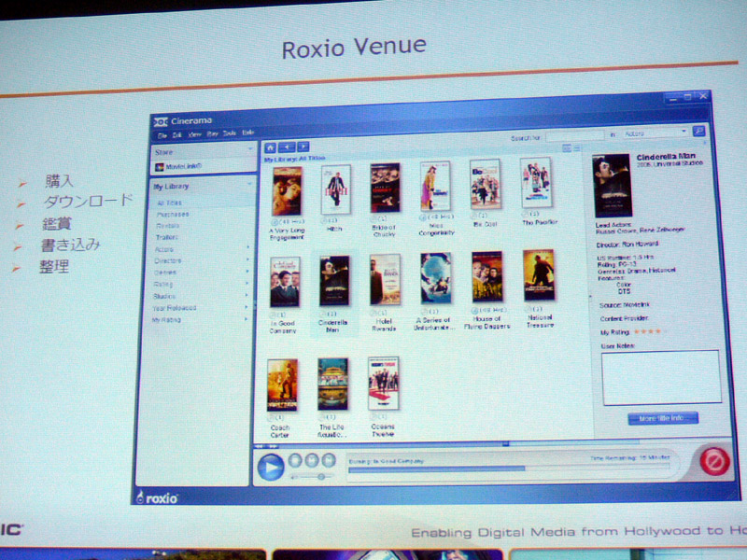Expand the Year Released submenu arrow

pos(247,307)
